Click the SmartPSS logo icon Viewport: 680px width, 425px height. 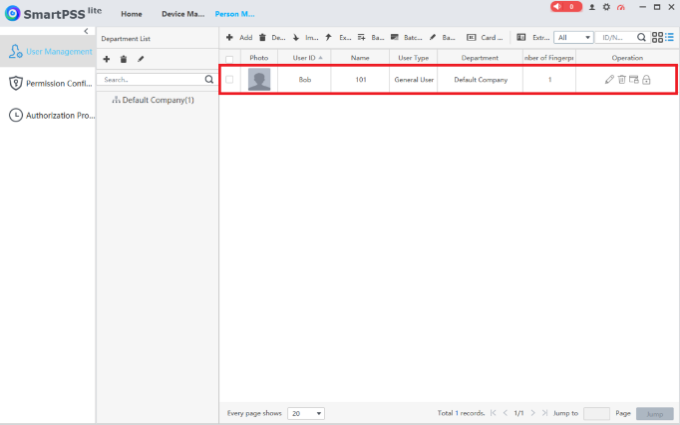13,13
